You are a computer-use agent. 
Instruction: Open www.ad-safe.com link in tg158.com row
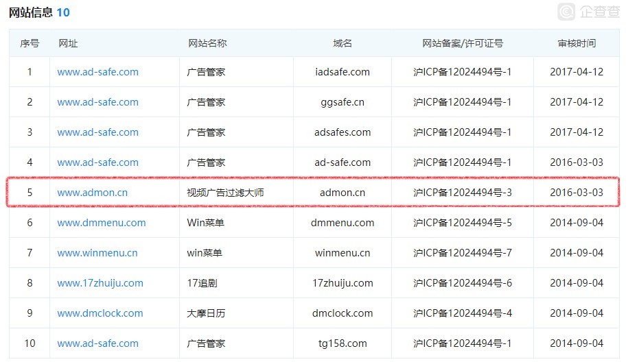(x=97, y=343)
